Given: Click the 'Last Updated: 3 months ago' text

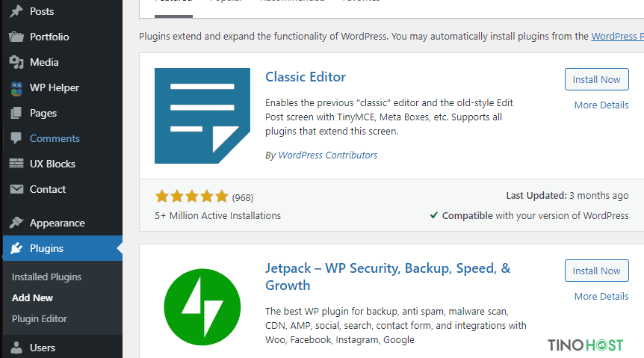Looking at the screenshot, I should click(x=567, y=195).
